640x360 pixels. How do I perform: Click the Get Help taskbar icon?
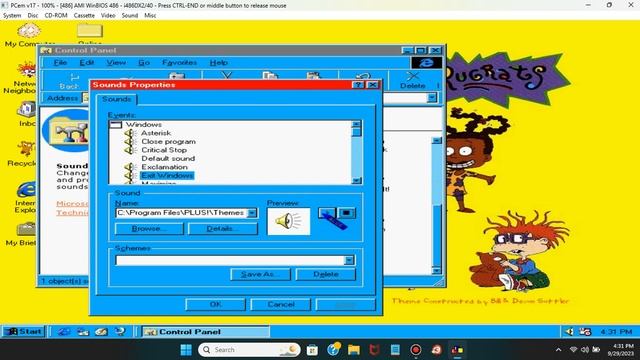[333, 349]
